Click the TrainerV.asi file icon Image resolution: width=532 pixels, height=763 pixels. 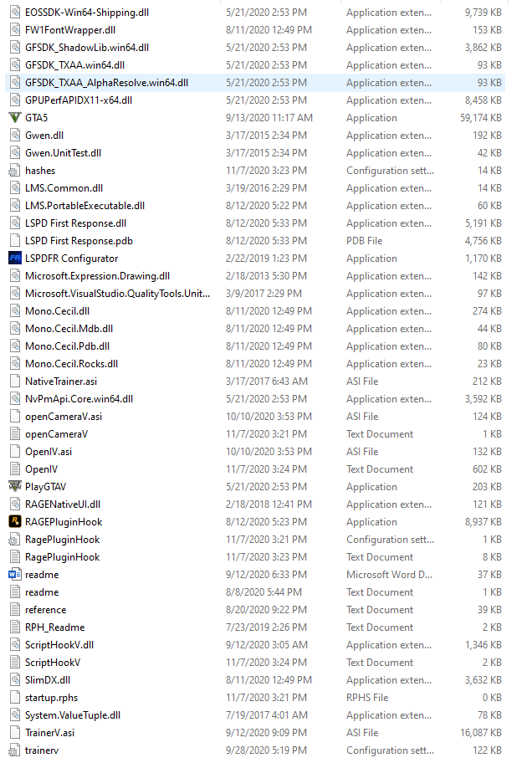point(15,733)
